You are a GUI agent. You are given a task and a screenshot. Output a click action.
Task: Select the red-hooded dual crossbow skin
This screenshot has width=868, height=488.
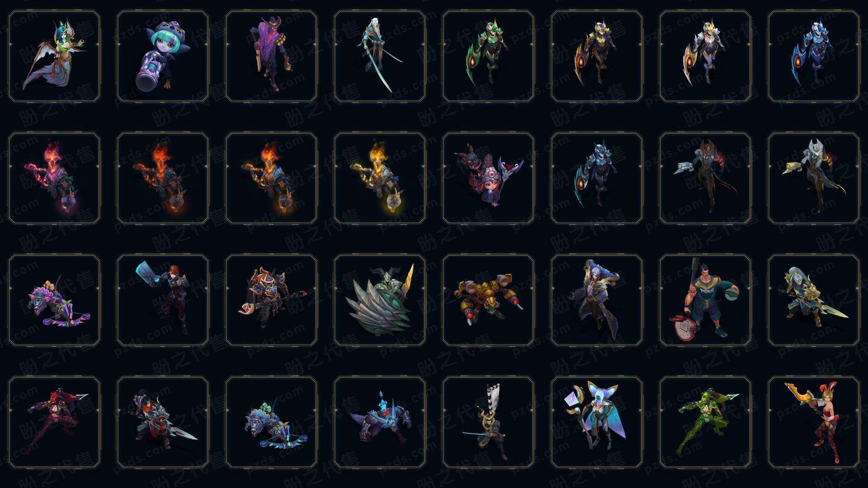[54, 422]
